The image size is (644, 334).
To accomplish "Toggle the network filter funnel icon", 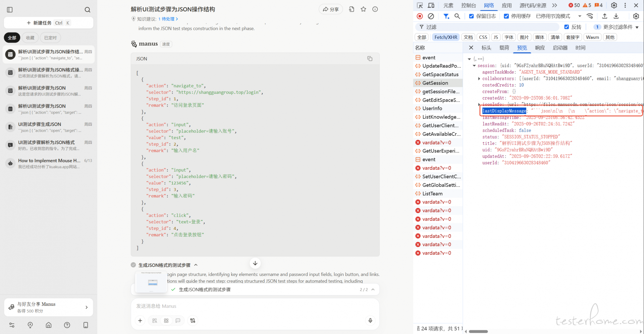I will point(446,16).
